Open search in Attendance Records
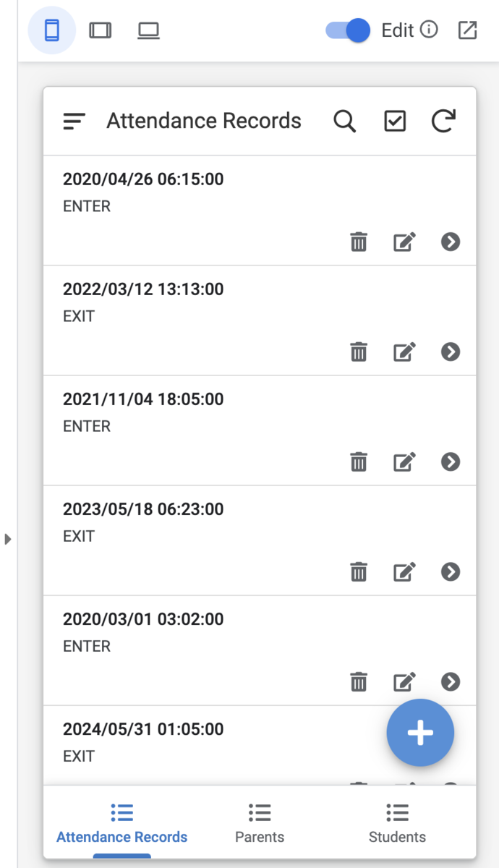The image size is (499, 868). coord(345,122)
